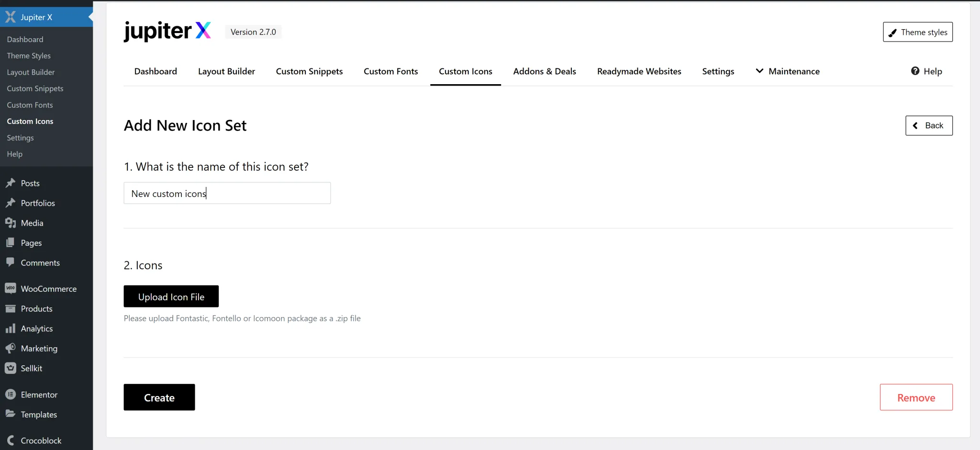Image resolution: width=980 pixels, height=450 pixels.
Task: Open Help in sidebar submenu
Action: click(15, 154)
